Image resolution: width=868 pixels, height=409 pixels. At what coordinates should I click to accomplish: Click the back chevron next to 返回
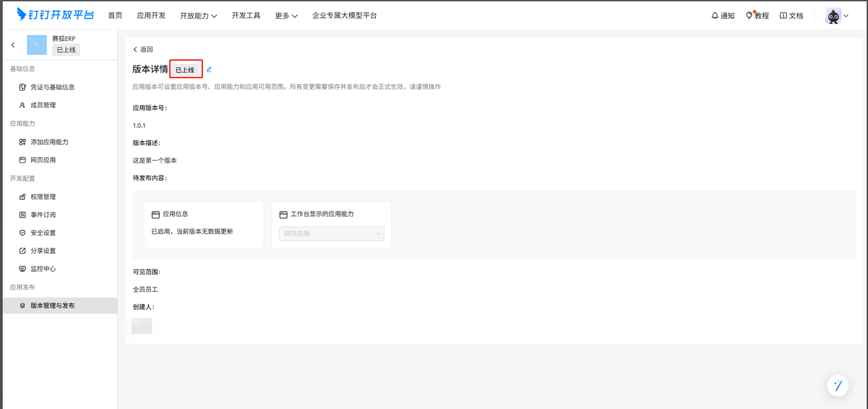(x=135, y=49)
